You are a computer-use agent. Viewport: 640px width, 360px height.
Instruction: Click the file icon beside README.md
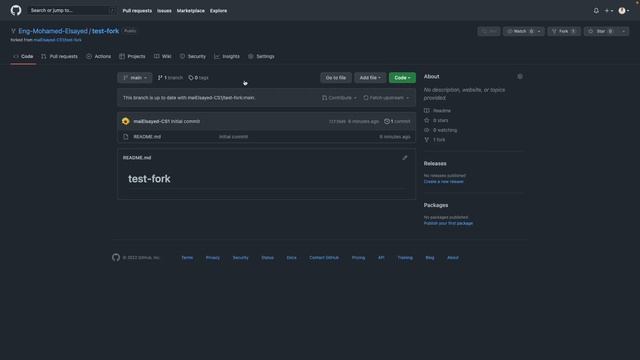[x=126, y=137]
